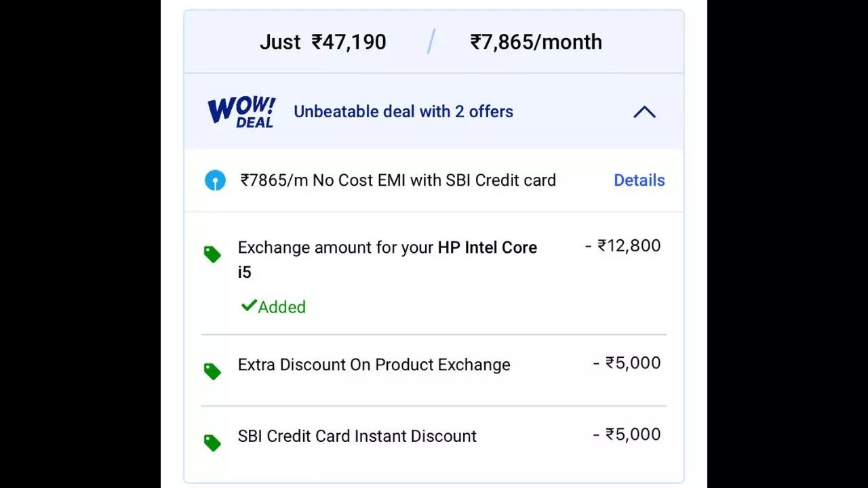The image size is (868, 488).
Task: Click the SBI circle icon on the EMI row
Action: pos(215,180)
